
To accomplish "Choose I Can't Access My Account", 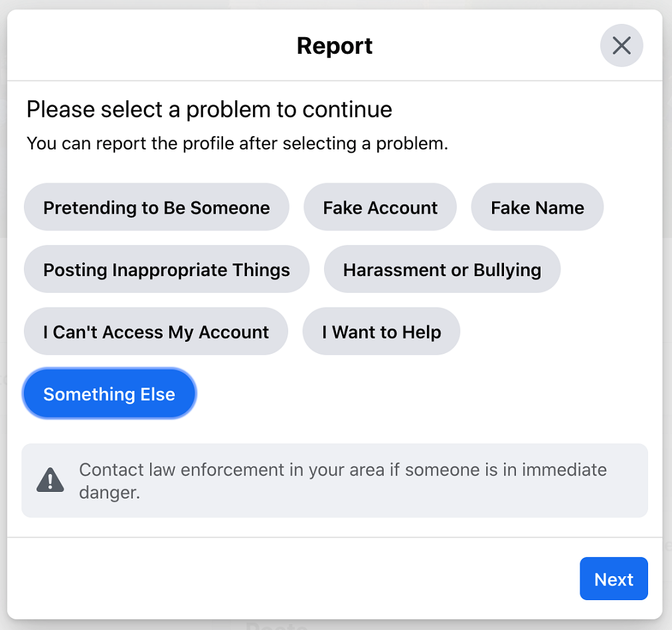I will pyautogui.click(x=155, y=331).
